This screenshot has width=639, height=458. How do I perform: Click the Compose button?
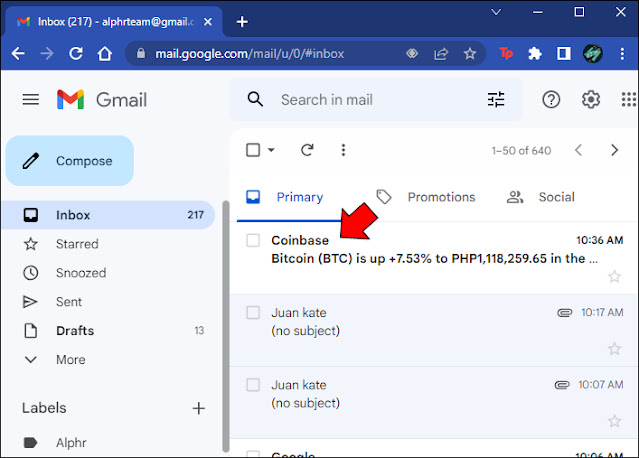pyautogui.click(x=70, y=161)
